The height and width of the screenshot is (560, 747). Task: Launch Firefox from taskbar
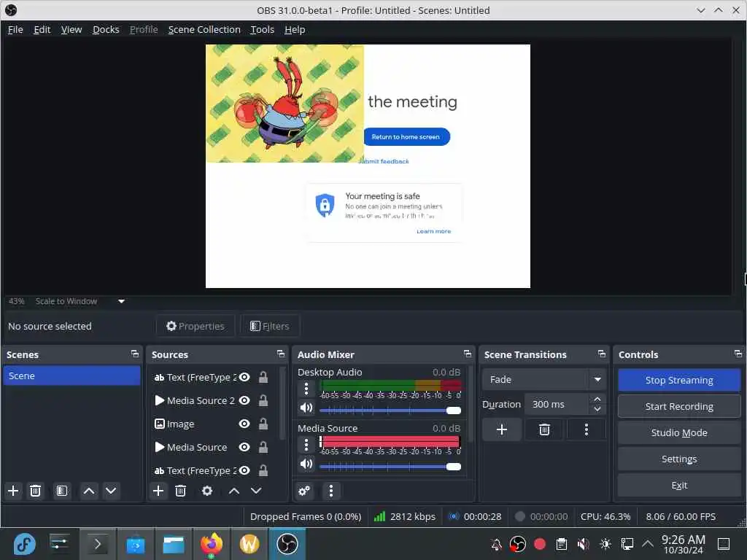[211, 544]
